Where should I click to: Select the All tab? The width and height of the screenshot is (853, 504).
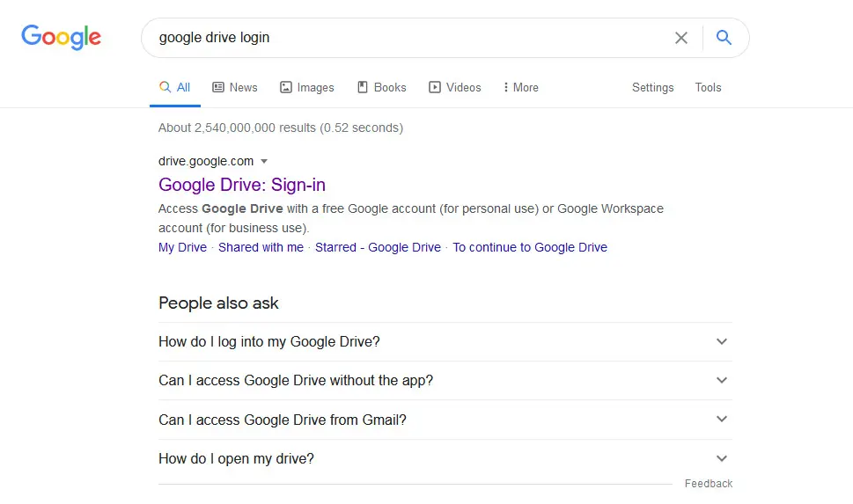pyautogui.click(x=174, y=88)
